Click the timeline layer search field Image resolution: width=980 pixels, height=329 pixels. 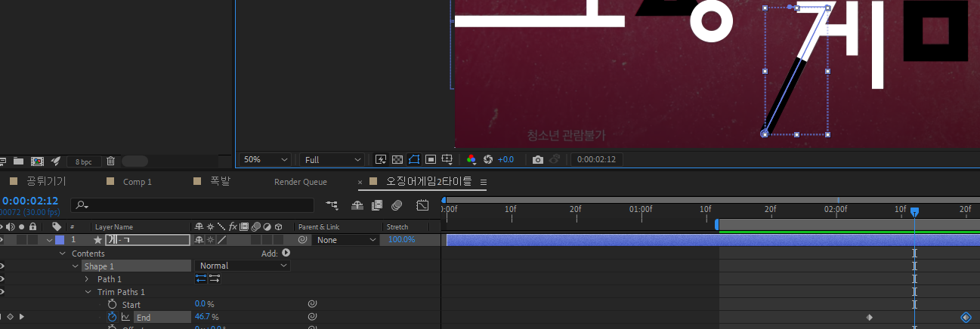tap(193, 205)
